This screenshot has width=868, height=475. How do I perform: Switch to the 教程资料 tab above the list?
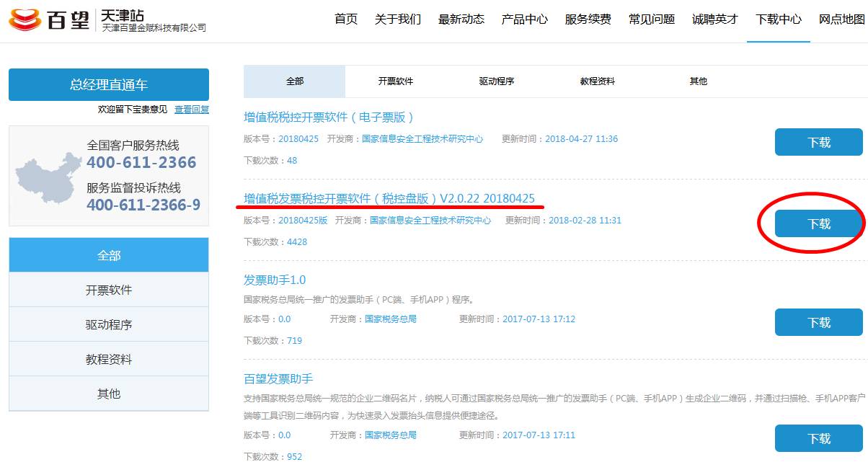598,81
